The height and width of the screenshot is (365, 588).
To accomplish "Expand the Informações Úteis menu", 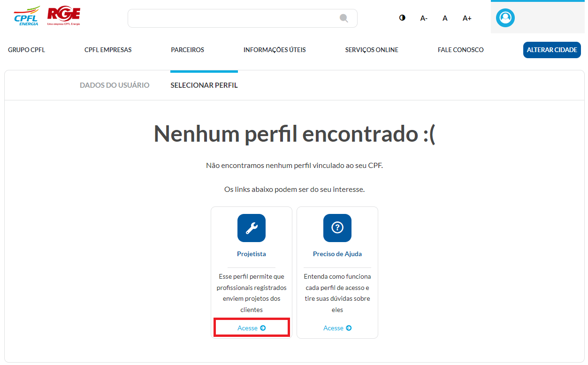I will pos(275,50).
